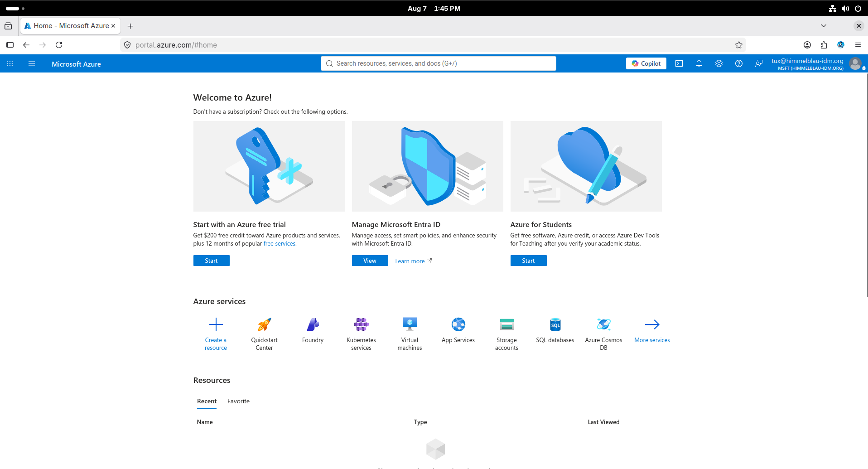This screenshot has width=868, height=469.
Task: Open the GNOME Activities overview pill
Action: click(x=15, y=8)
